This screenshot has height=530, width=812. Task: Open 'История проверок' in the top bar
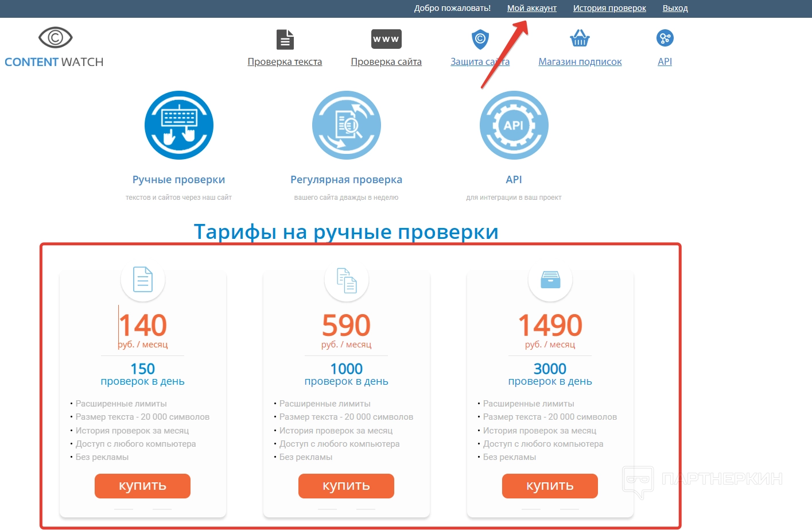pyautogui.click(x=609, y=8)
